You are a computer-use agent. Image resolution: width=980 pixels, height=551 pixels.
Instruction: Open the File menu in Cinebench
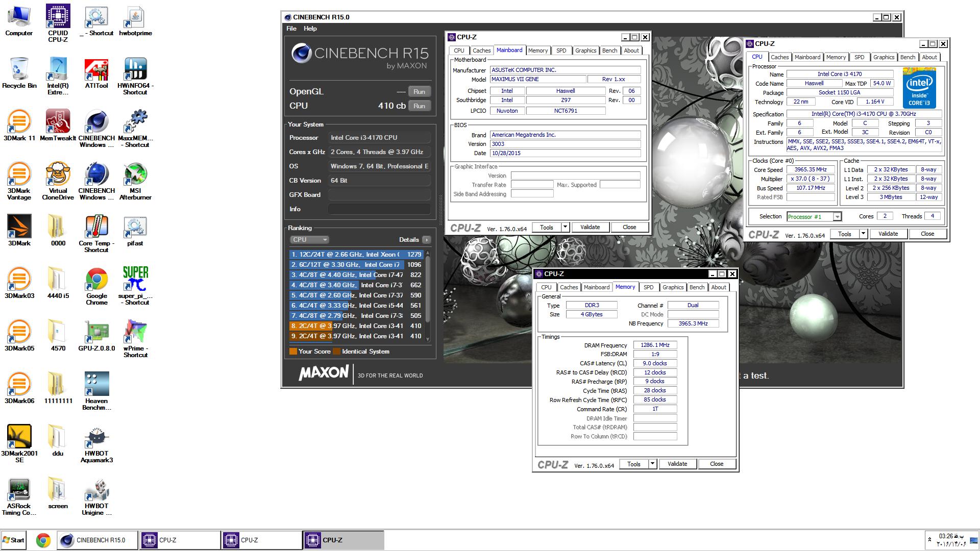291,29
